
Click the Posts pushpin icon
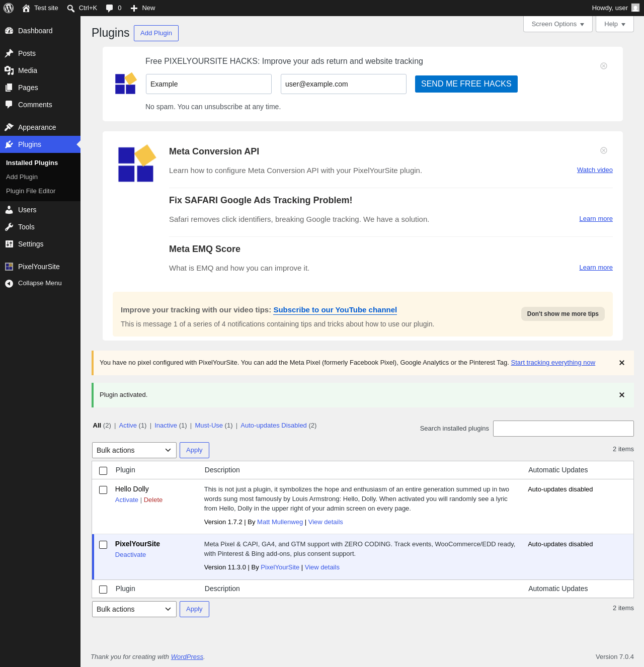(x=9, y=53)
